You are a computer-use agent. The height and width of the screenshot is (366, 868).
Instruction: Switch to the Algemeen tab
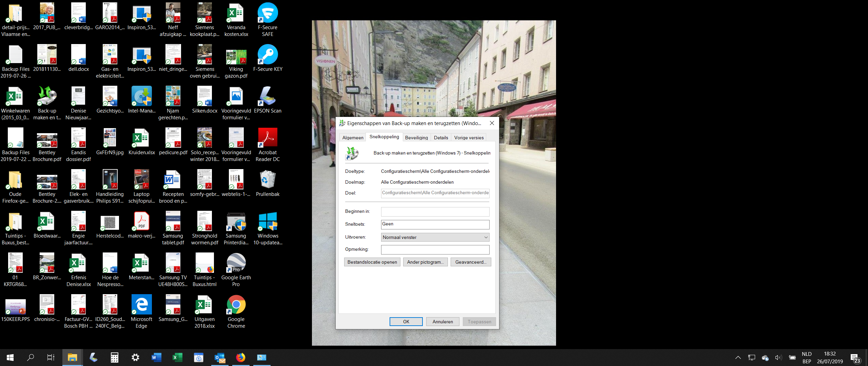(353, 138)
